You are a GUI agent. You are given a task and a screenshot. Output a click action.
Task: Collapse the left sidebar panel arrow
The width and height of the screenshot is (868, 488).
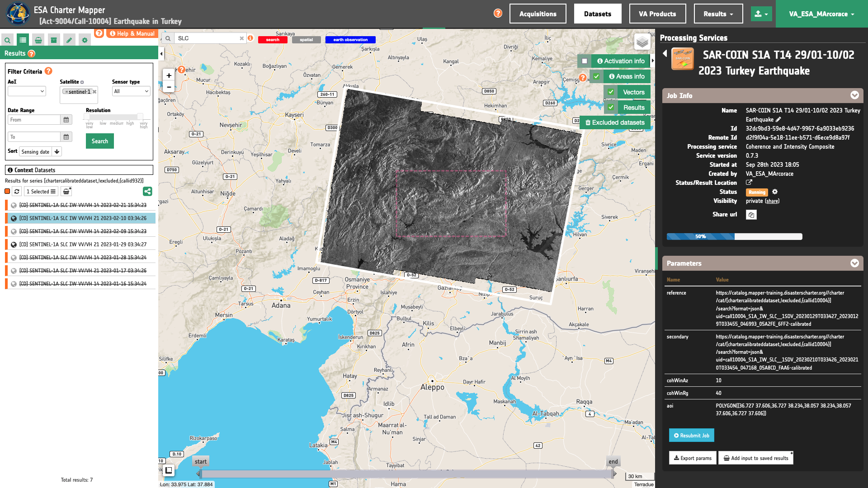(161, 54)
